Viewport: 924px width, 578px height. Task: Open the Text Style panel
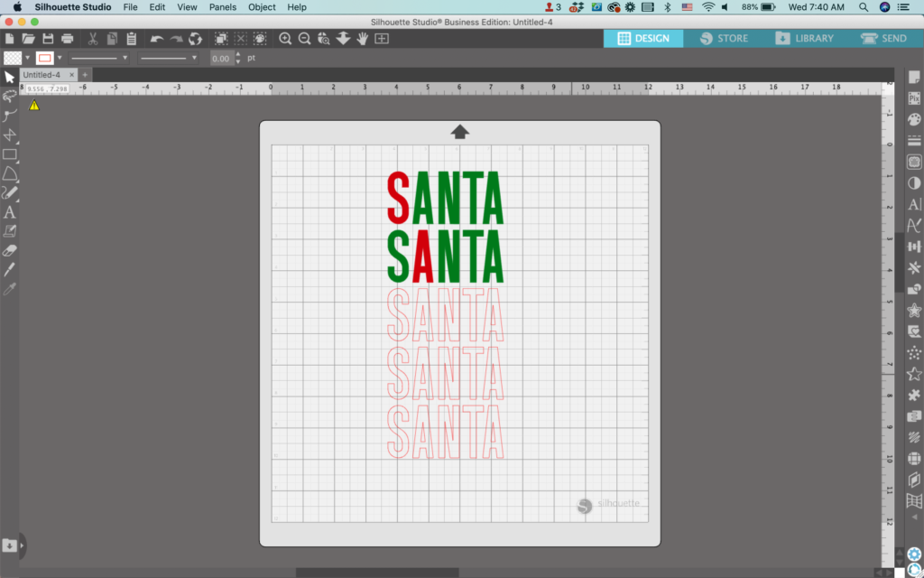914,204
